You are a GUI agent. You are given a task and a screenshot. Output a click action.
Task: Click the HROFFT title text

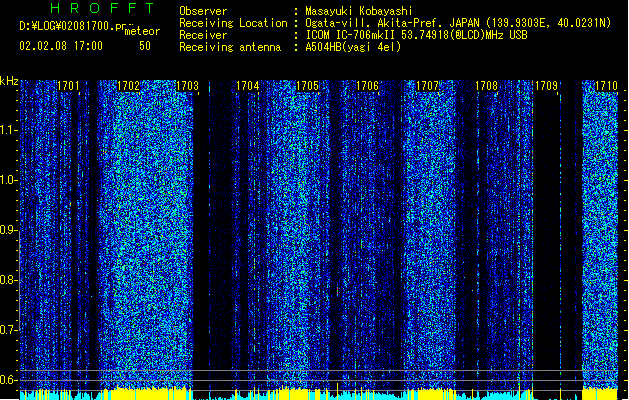103,8
